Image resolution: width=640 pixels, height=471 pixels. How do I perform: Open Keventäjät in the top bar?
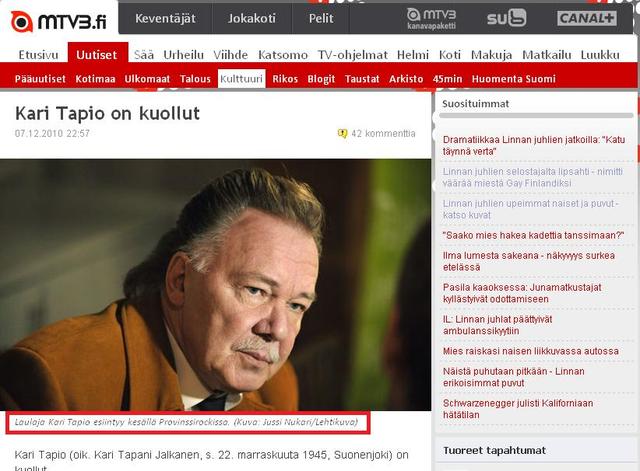pos(165,18)
